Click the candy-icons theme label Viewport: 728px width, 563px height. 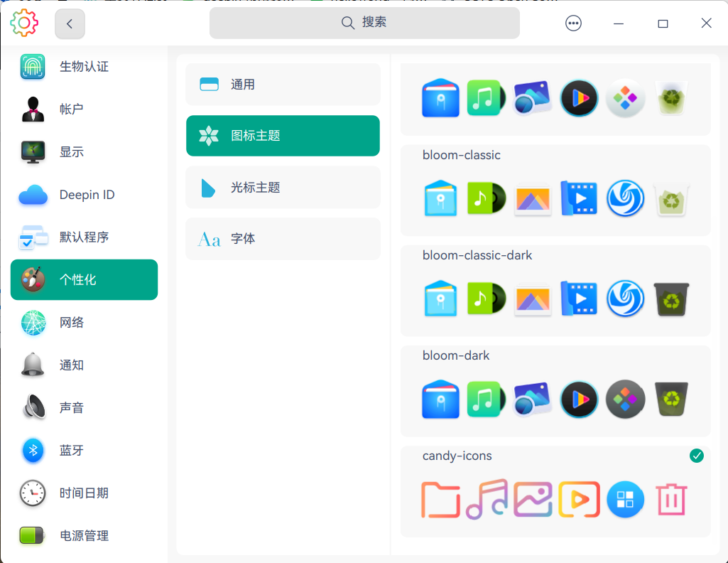pyautogui.click(x=457, y=456)
